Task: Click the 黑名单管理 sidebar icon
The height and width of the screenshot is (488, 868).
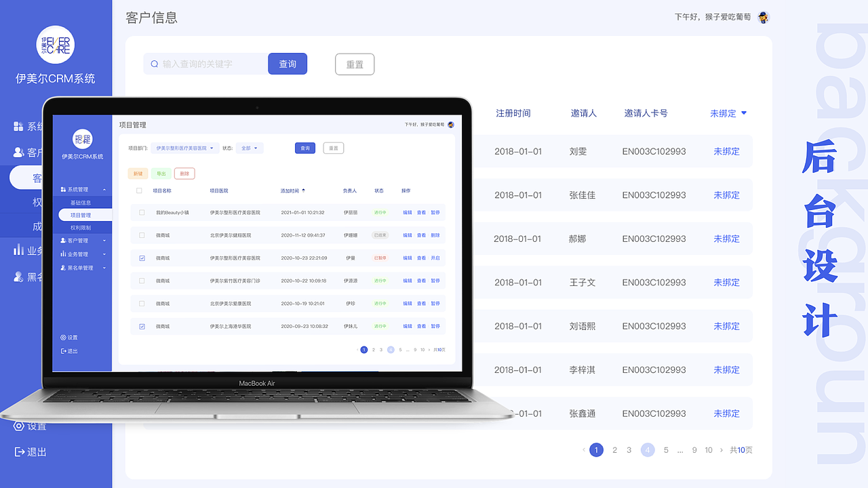Action: 63,266
